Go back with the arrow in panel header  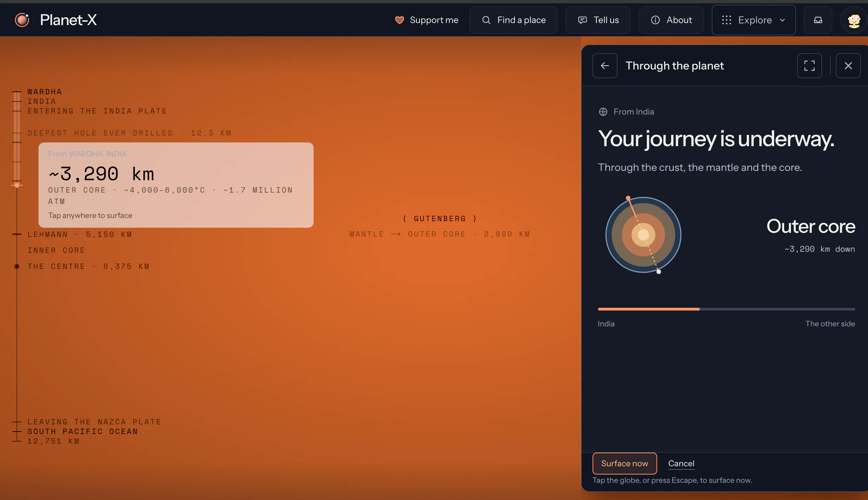click(605, 66)
